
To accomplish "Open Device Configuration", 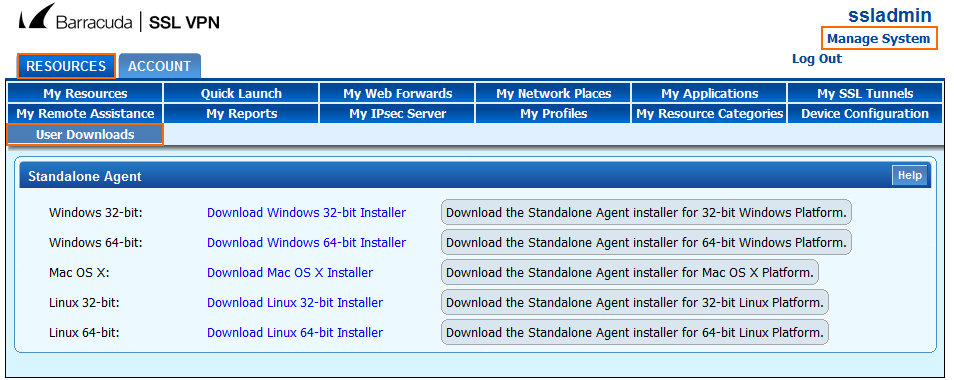I will (865, 114).
